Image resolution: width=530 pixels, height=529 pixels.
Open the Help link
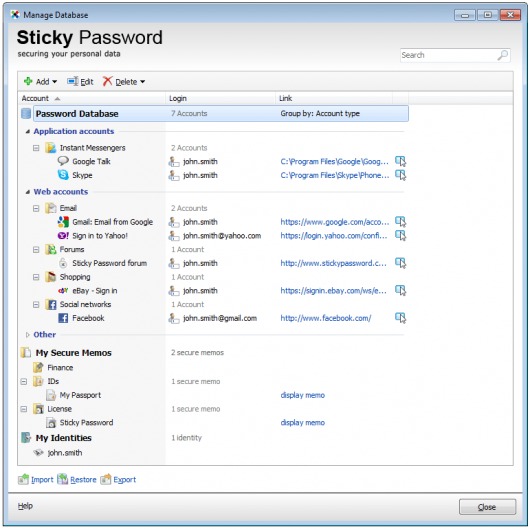tap(25, 506)
